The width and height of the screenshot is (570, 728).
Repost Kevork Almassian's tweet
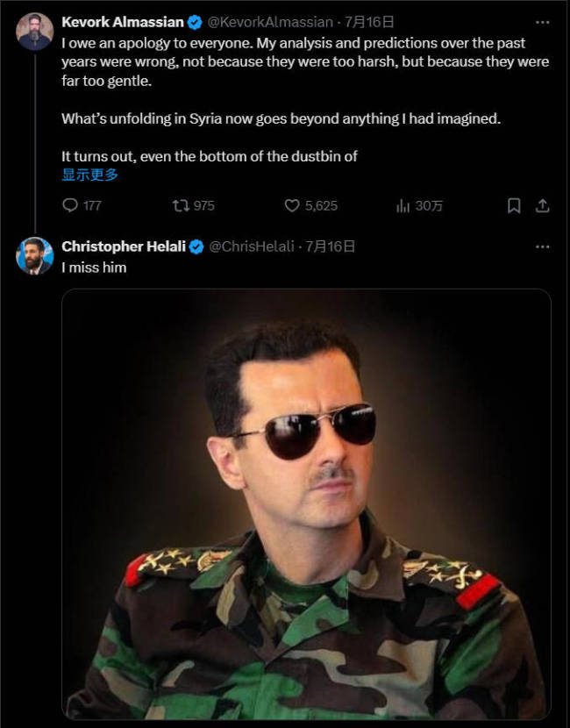181,205
